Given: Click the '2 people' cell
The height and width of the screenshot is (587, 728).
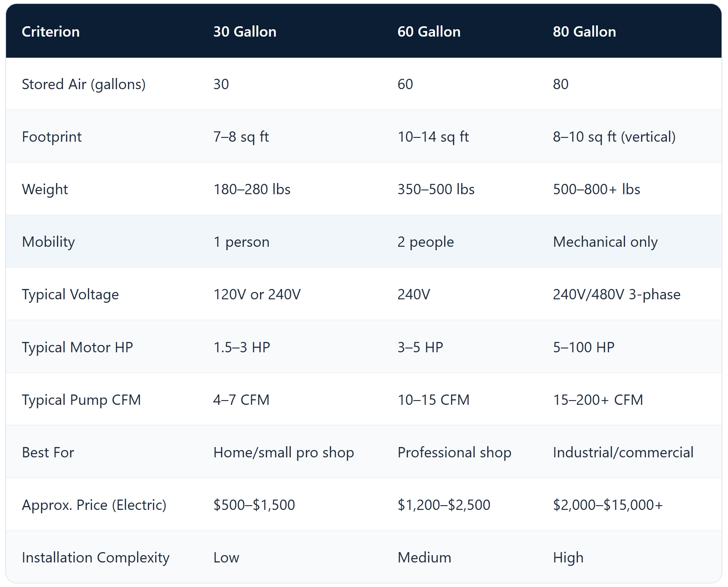Looking at the screenshot, I should [x=426, y=242].
